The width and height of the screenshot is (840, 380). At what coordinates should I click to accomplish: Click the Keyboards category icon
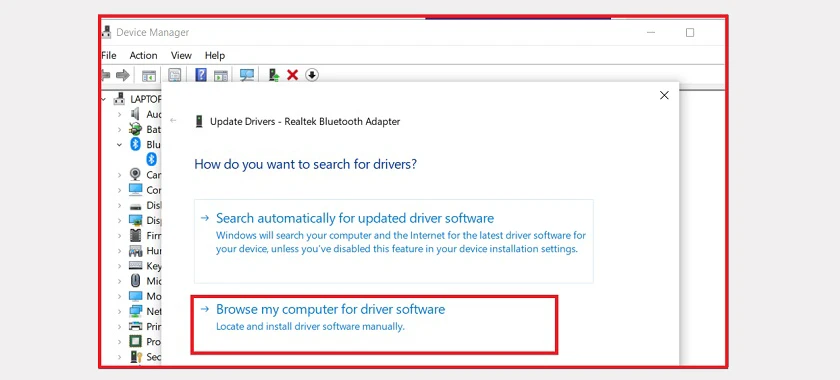coord(136,266)
